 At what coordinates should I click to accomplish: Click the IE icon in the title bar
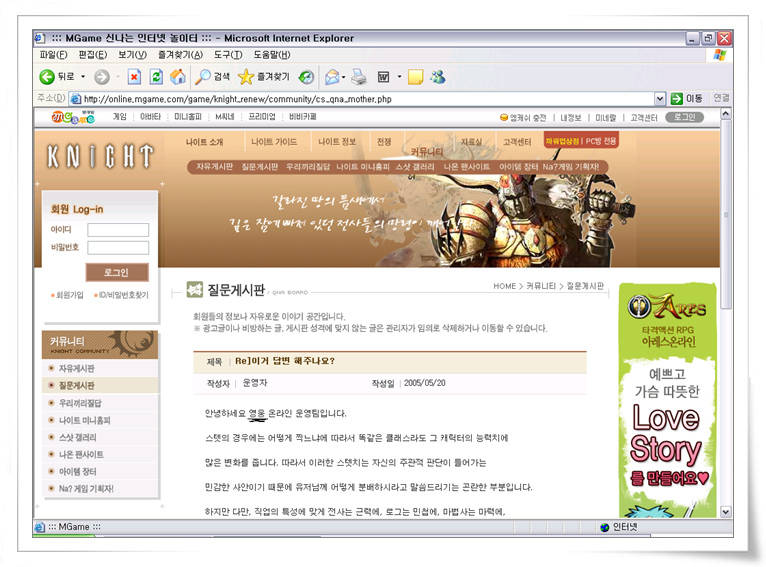(x=40, y=38)
